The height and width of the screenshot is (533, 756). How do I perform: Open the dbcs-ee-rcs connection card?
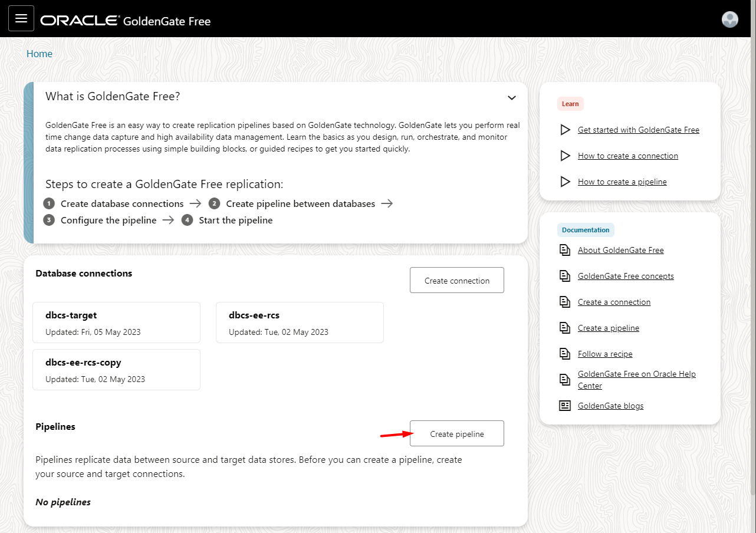coord(300,323)
